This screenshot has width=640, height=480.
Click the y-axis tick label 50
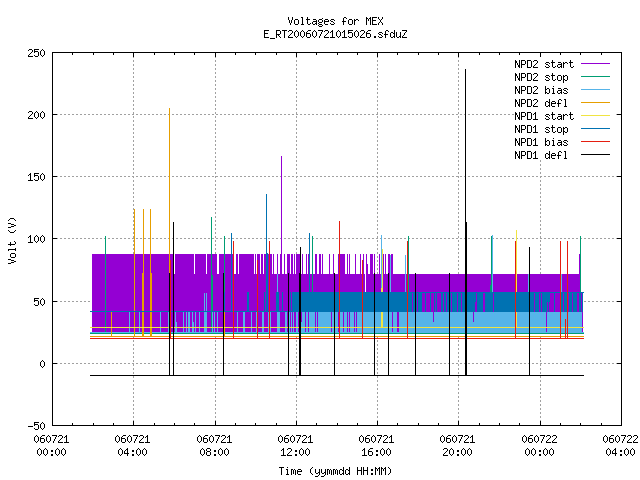[39, 302]
